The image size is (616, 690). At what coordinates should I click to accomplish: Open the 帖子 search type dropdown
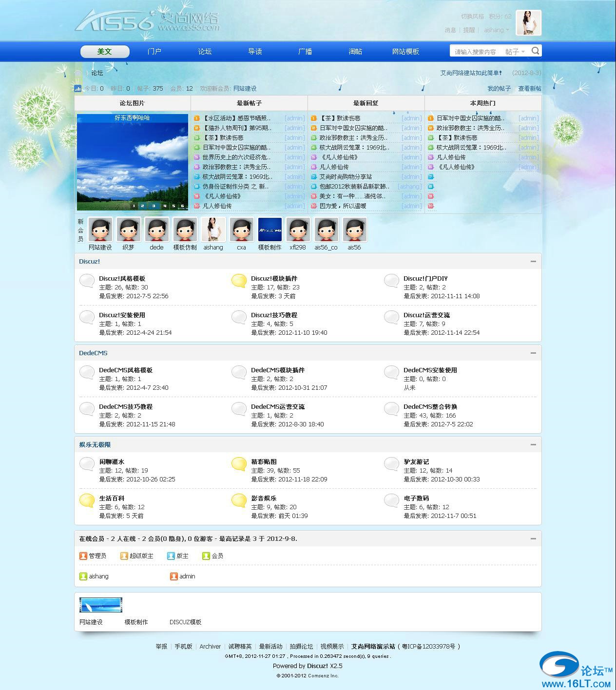click(515, 52)
